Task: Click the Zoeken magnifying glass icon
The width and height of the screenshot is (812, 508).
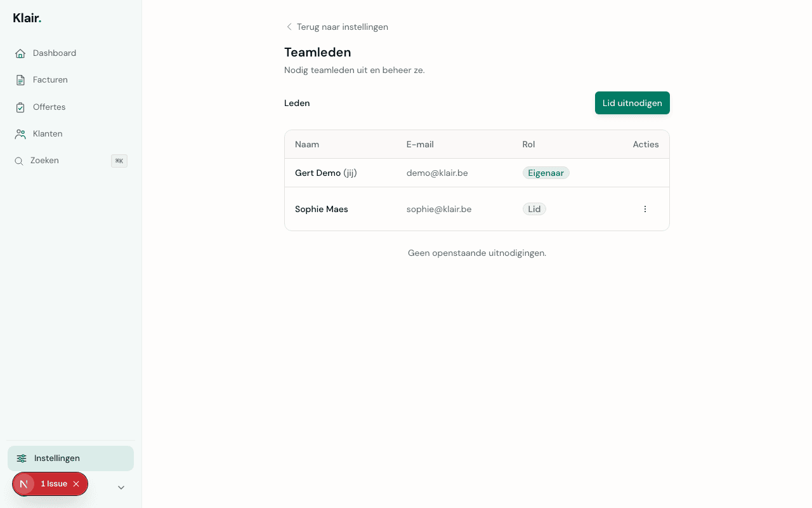Action: tap(19, 161)
